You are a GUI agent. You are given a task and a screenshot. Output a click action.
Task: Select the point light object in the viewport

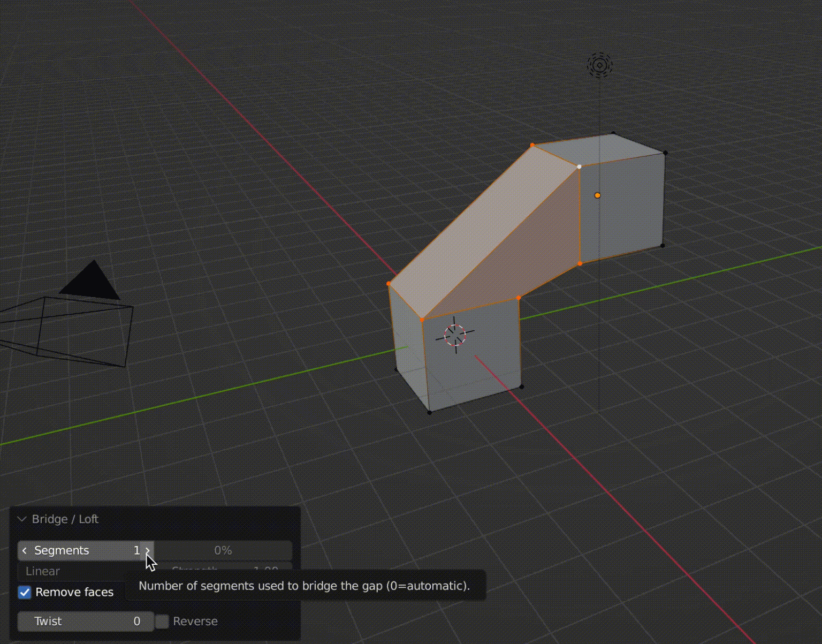pos(599,65)
